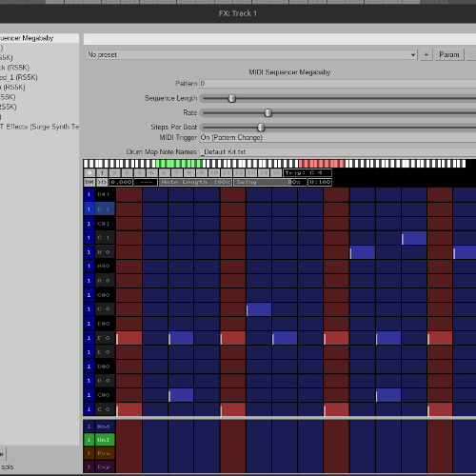This screenshot has width=476, height=476.
Task: Select pattern 5 button
Action: point(151,173)
